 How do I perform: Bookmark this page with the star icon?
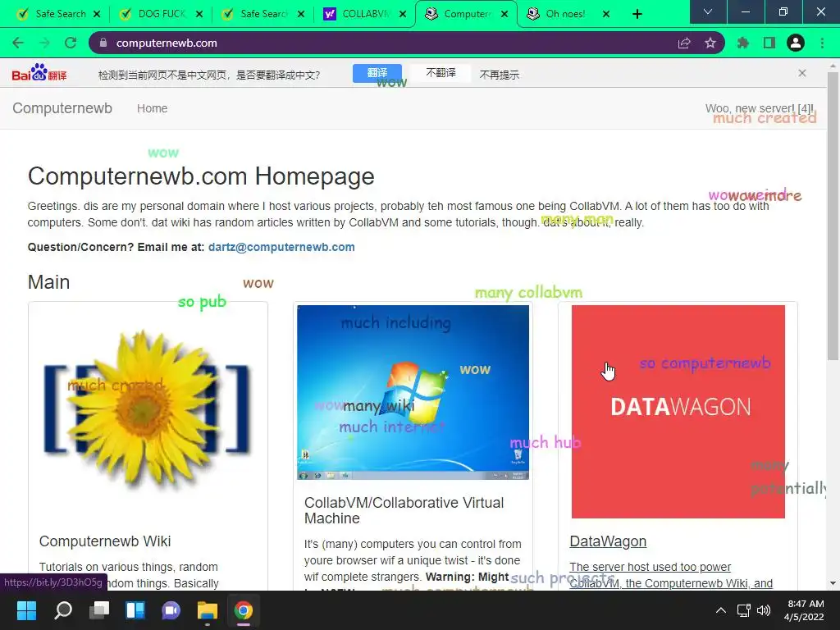pos(710,43)
